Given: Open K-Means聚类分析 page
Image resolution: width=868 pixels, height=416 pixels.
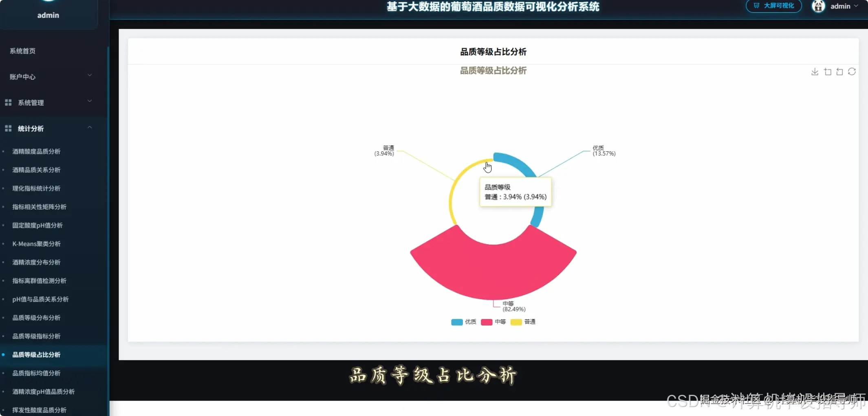Looking at the screenshot, I should [36, 244].
